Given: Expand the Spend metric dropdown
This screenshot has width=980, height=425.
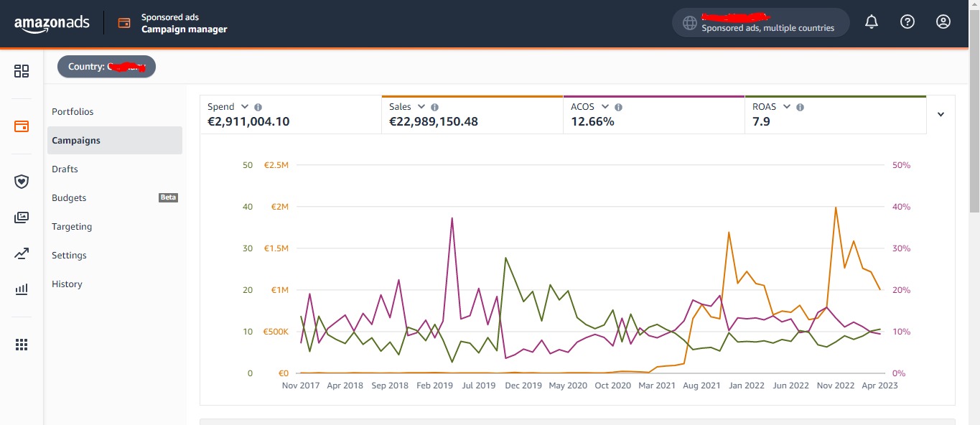Looking at the screenshot, I should (245, 106).
